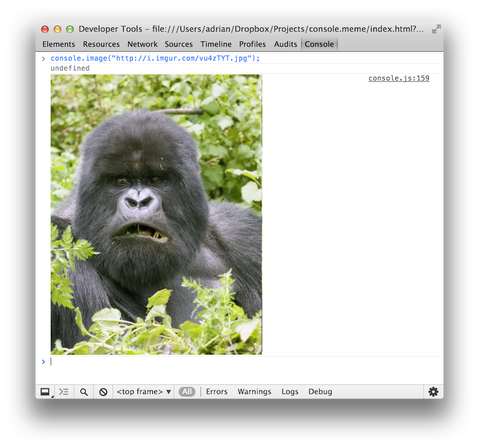Click the fullscreen arrows in title bar
Viewport: 479px width, 448px height.
(436, 29)
